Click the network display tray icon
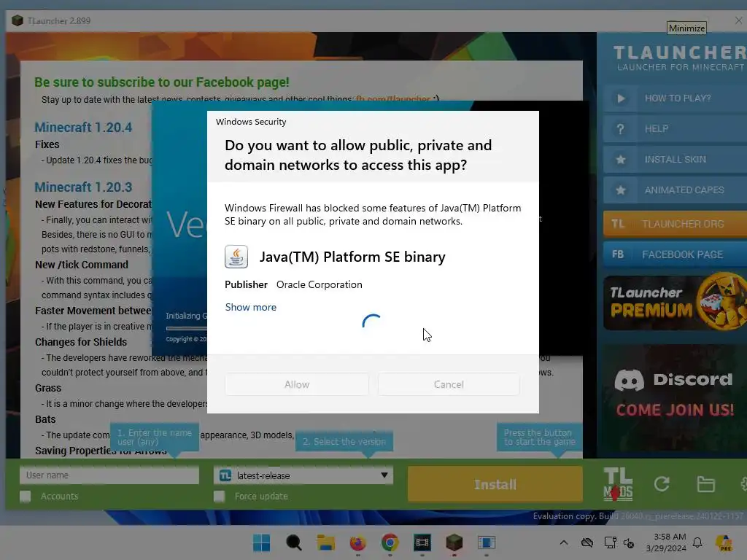 click(610, 542)
